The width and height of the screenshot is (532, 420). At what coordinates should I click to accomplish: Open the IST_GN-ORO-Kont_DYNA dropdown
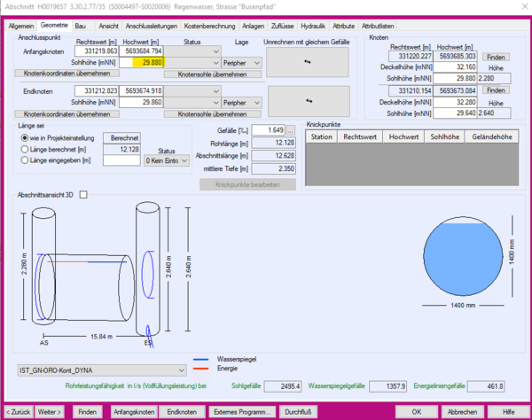pyautogui.click(x=101, y=369)
